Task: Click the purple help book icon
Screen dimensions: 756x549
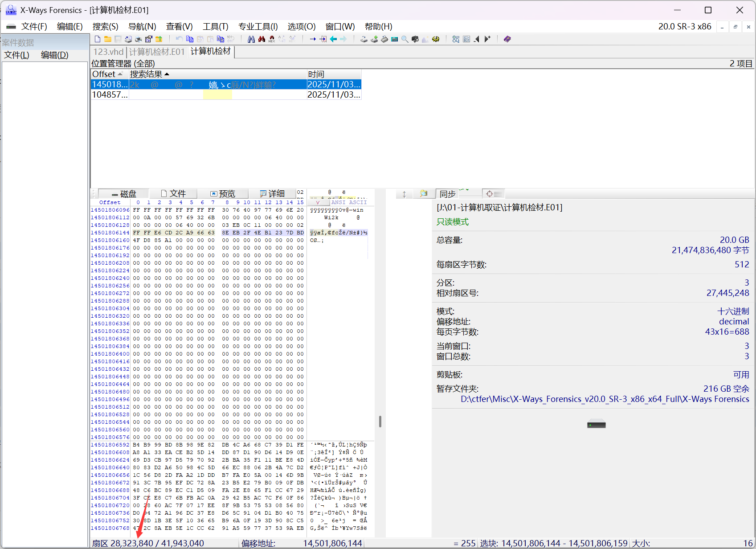Action: coord(507,39)
